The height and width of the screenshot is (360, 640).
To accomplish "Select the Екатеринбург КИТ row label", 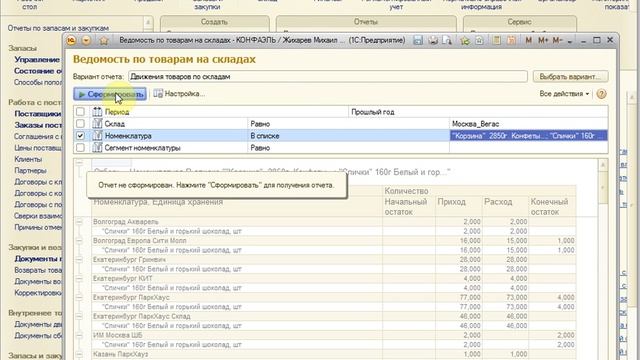I will [x=122, y=278].
